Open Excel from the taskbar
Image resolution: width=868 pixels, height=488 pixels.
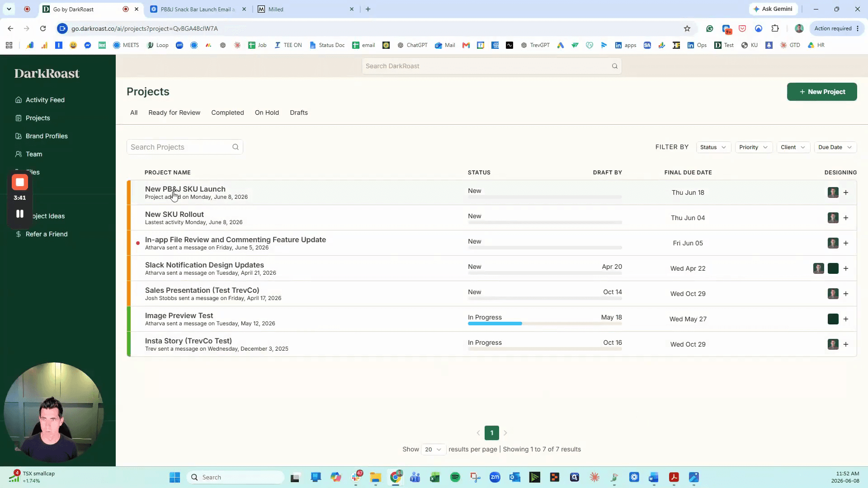point(434,477)
